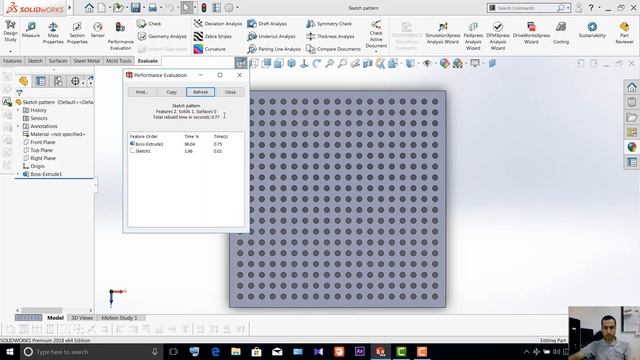Click Copy in Performance Evaluation dialog
The width and height of the screenshot is (640, 360).
(171, 92)
